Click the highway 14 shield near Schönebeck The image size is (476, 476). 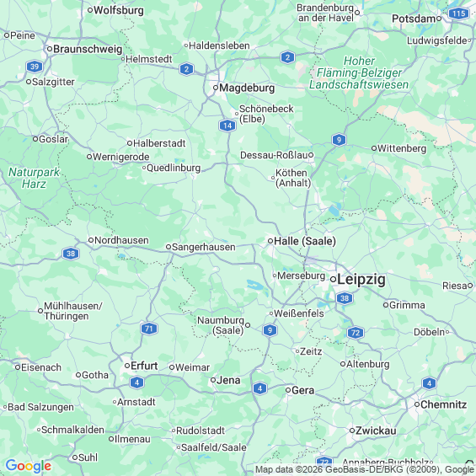[x=227, y=126]
